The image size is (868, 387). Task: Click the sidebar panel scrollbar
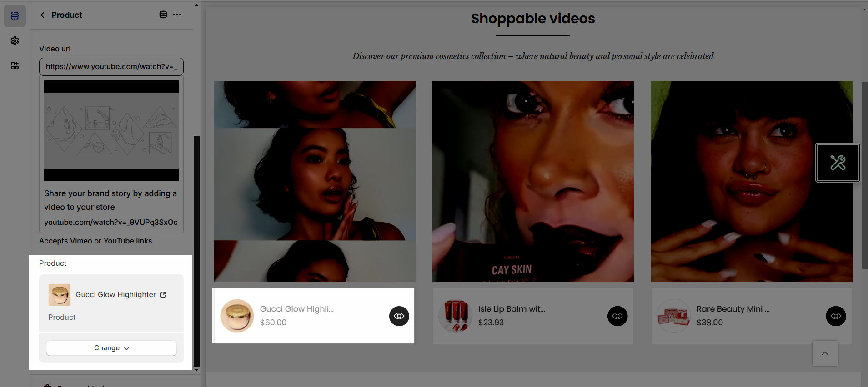(x=196, y=251)
